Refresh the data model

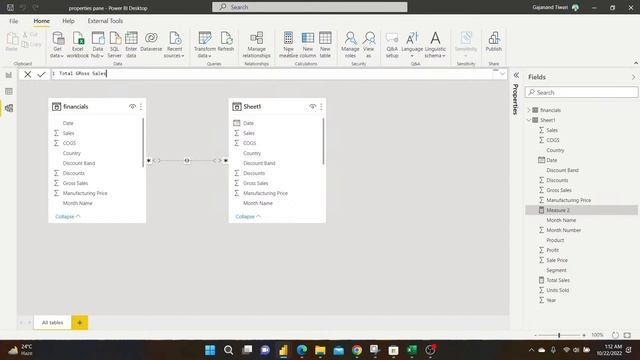[x=226, y=42]
